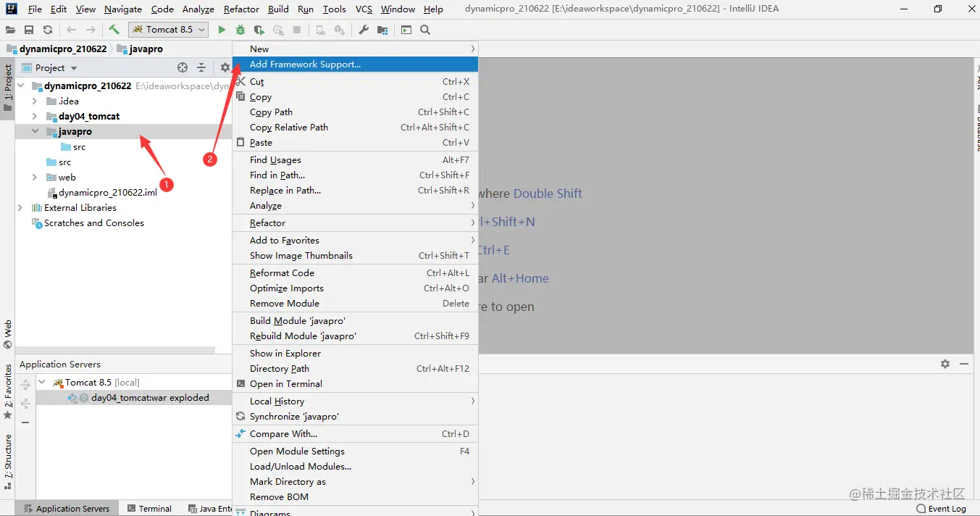980x516 pixels.
Task: Switch to Application Servers bottom tab
Action: pyautogui.click(x=67, y=509)
